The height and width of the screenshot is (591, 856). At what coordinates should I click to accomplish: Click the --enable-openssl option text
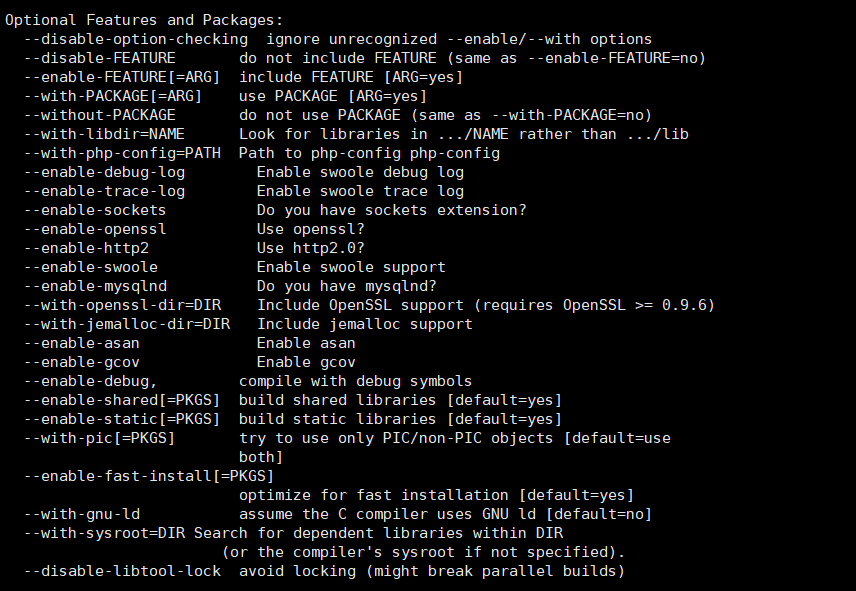[95, 229]
